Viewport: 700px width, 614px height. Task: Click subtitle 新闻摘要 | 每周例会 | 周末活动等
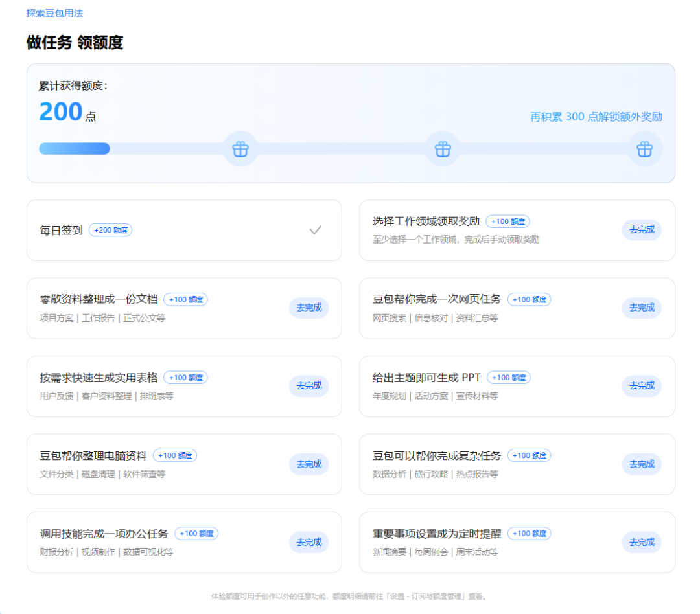[x=436, y=552]
